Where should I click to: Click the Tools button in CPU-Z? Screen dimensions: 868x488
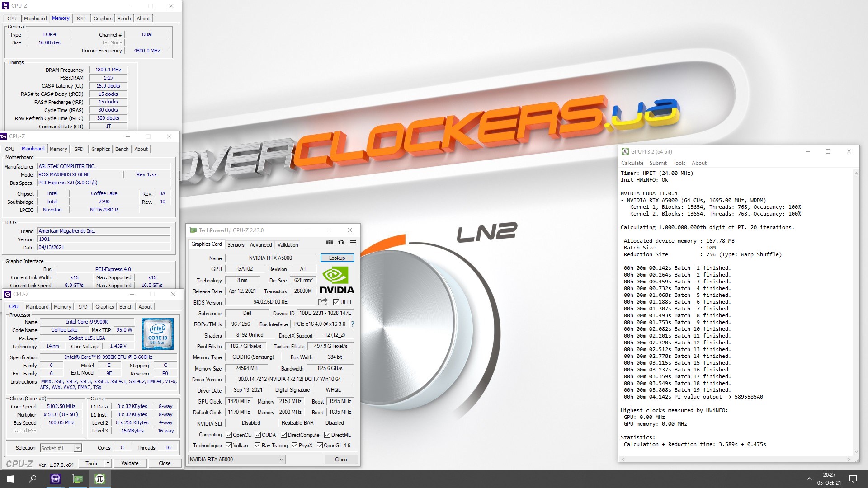tap(91, 463)
